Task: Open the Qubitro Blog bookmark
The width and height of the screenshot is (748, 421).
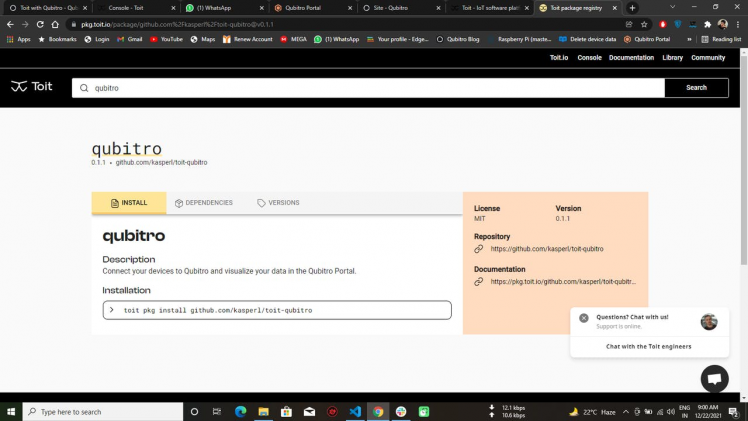Action: (457, 39)
